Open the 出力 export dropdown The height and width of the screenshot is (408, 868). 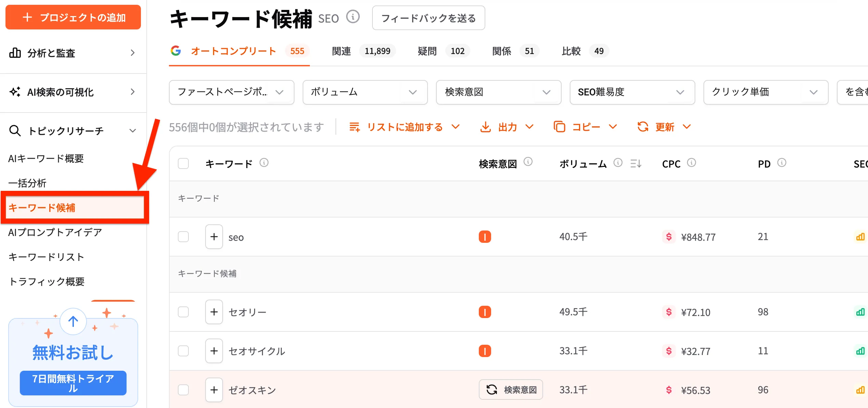(x=507, y=127)
